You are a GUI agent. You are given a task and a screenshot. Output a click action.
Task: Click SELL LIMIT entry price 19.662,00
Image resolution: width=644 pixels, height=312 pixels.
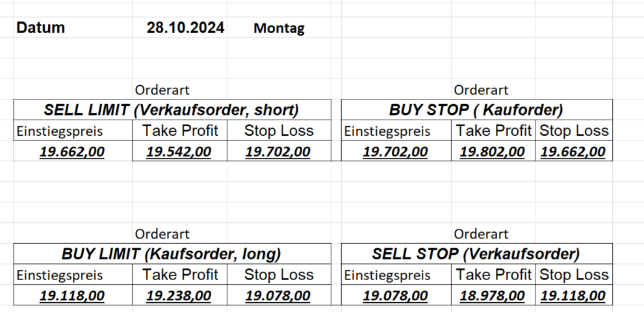[72, 152]
